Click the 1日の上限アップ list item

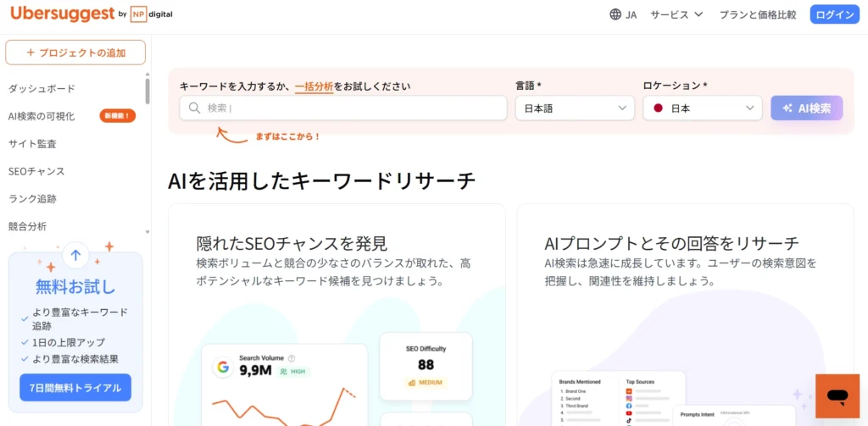click(68, 342)
